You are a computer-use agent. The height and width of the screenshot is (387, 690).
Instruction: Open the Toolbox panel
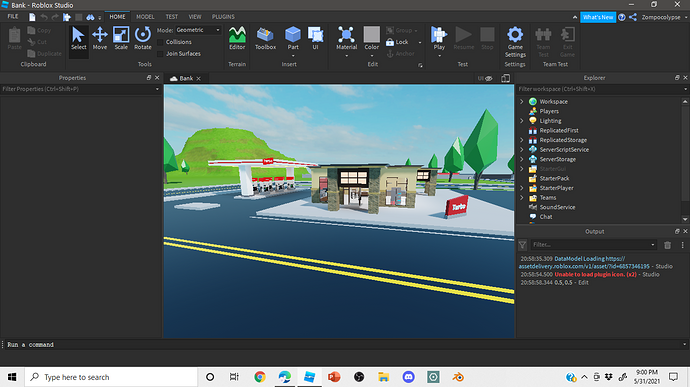265,39
